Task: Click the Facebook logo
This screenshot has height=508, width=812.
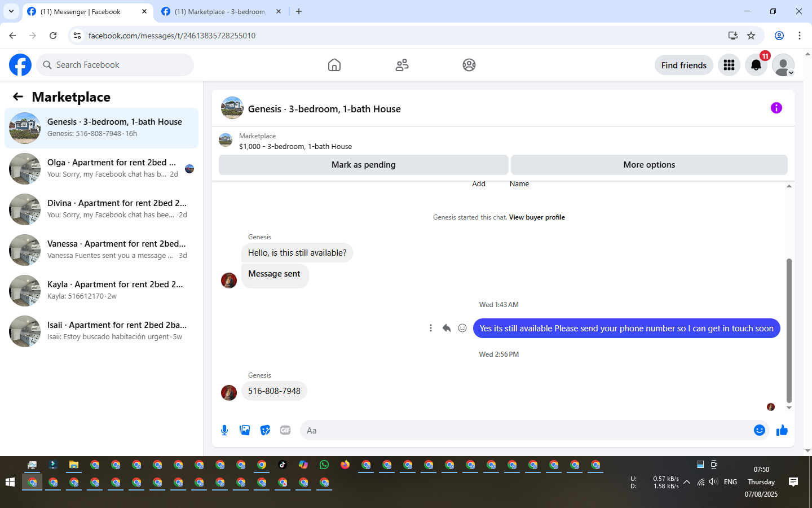Action: (20, 65)
